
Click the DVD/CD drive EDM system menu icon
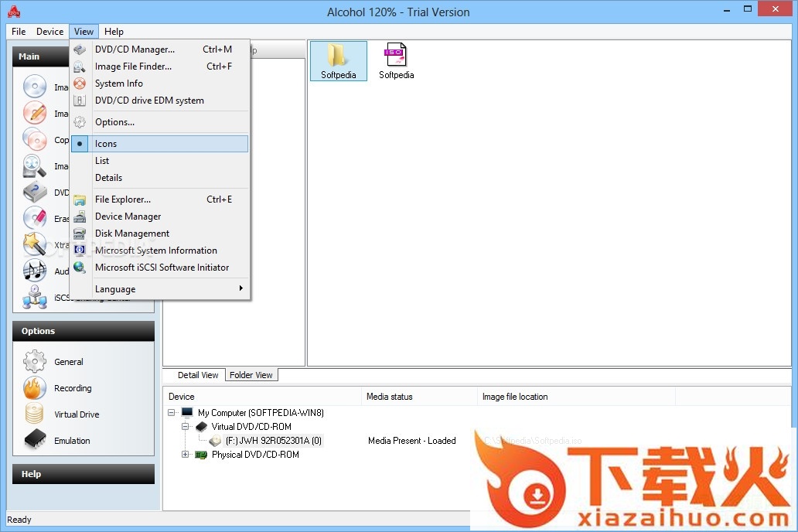[x=80, y=101]
